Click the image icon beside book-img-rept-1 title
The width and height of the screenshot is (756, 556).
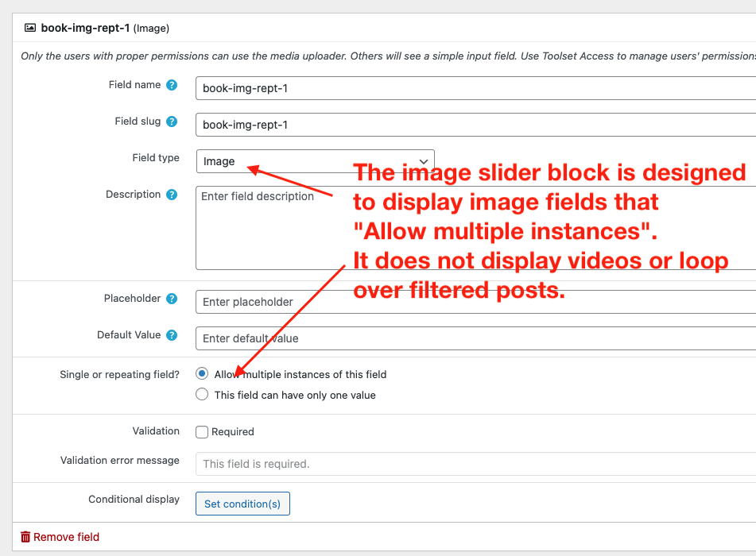click(x=30, y=28)
